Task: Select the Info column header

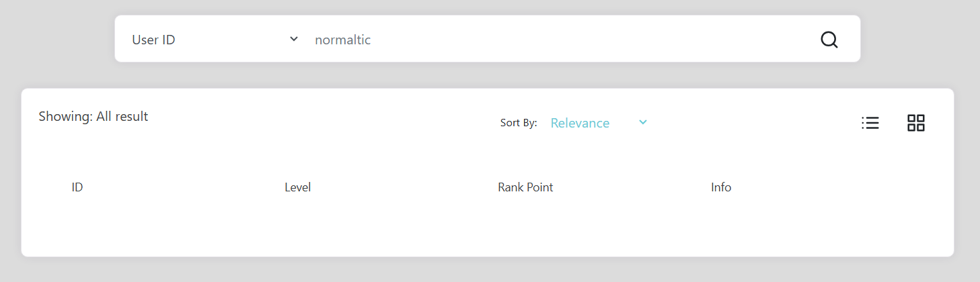Action: pos(721,187)
